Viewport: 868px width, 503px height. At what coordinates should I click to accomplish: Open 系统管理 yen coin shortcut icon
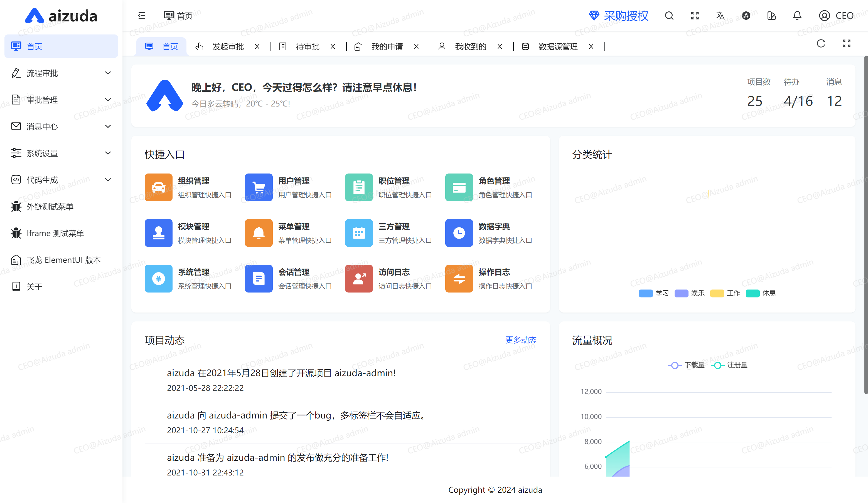(158, 278)
